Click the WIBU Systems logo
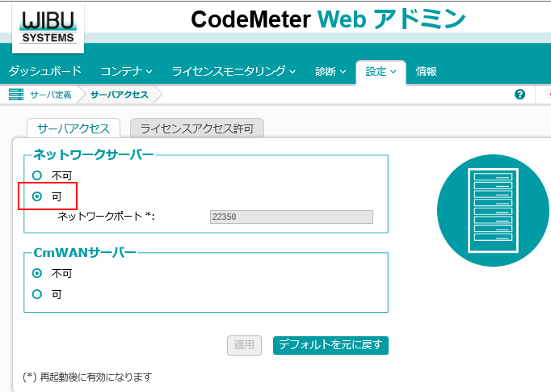 tap(48, 27)
